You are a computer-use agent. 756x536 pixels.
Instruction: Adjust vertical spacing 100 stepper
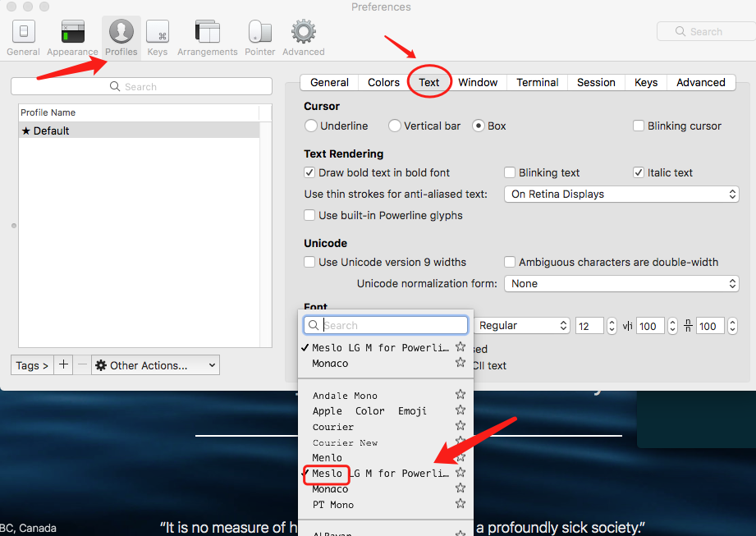tap(732, 326)
